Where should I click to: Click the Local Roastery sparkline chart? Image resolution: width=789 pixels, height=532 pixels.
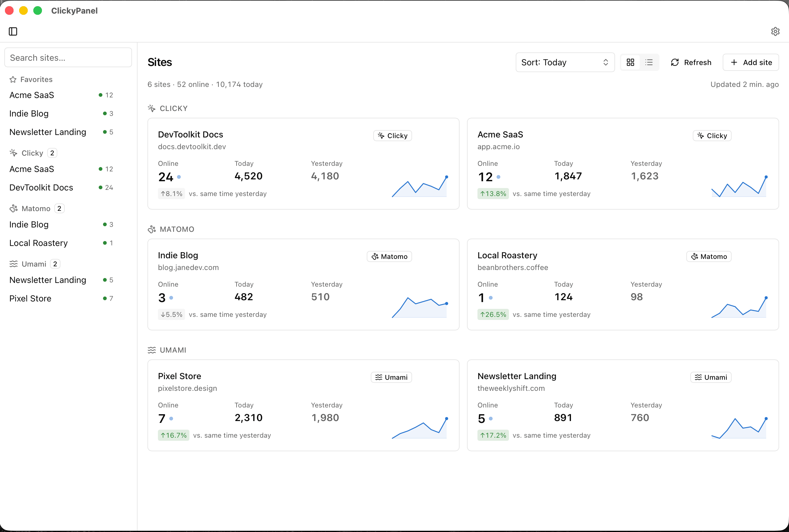click(x=739, y=307)
